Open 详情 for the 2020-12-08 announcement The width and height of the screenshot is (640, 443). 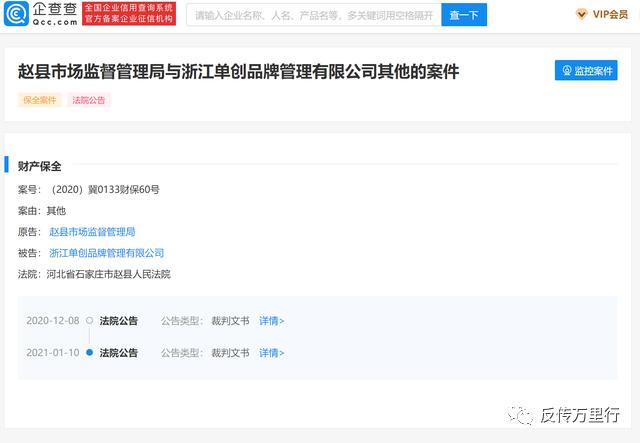pos(272,321)
